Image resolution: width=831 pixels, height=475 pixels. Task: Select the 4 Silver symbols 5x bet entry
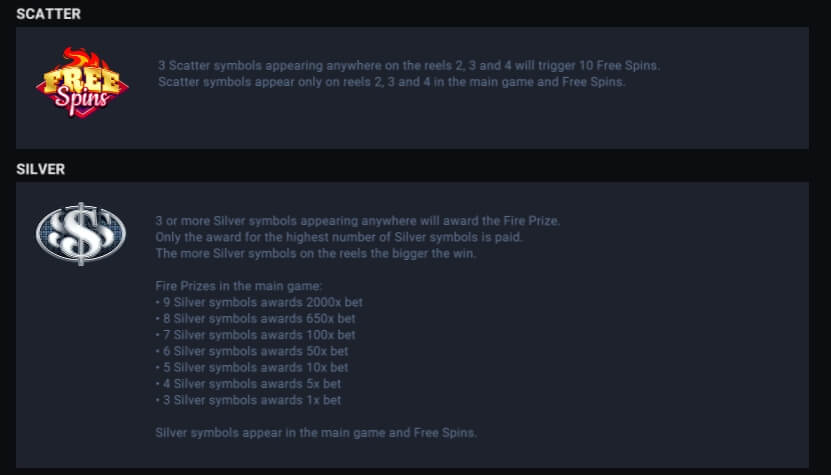(249, 384)
